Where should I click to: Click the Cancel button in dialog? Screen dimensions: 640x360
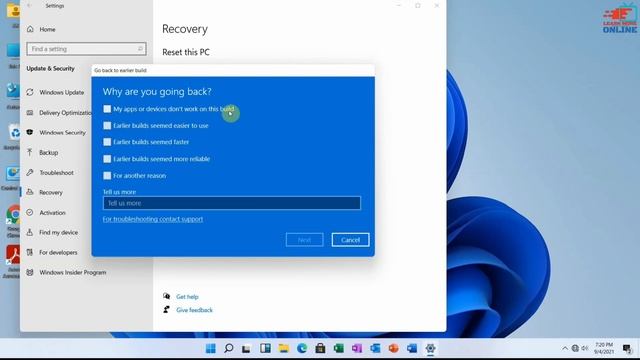[350, 240]
